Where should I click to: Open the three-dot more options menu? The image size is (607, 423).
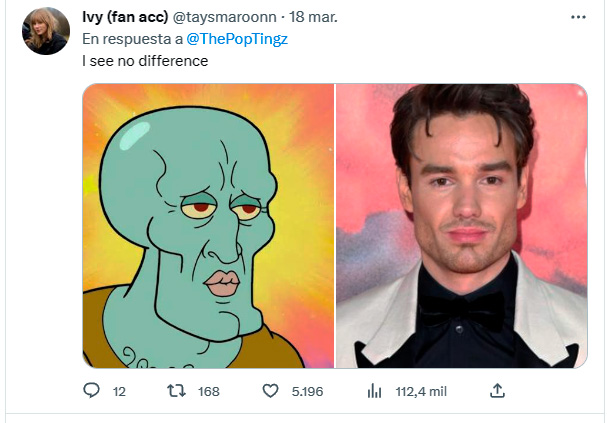pos(579,17)
